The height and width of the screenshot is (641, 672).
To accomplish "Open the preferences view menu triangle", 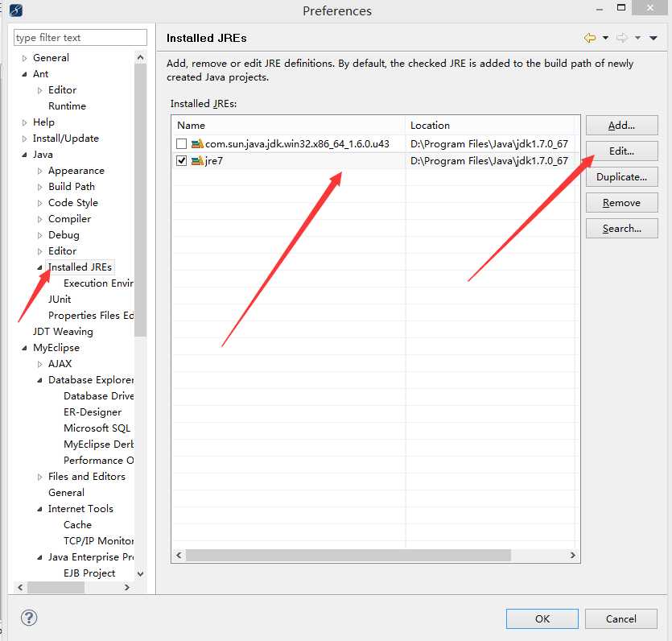I will 653,38.
